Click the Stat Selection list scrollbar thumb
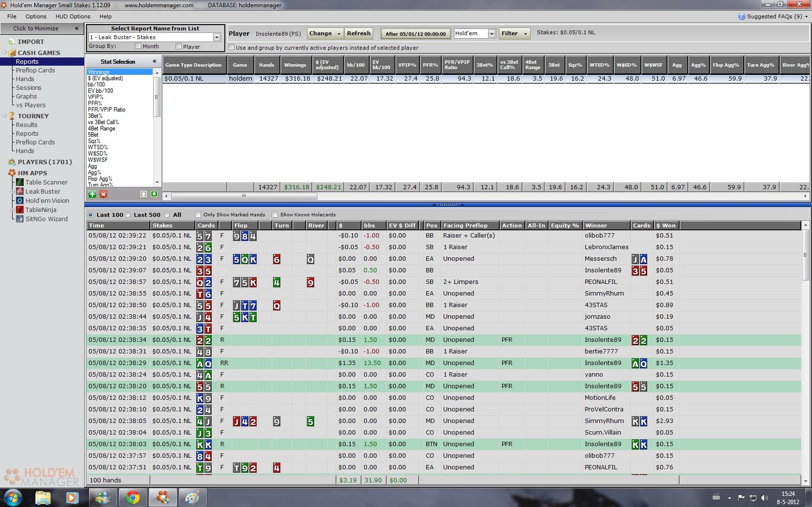This screenshot has width=812, height=507. [x=156, y=97]
